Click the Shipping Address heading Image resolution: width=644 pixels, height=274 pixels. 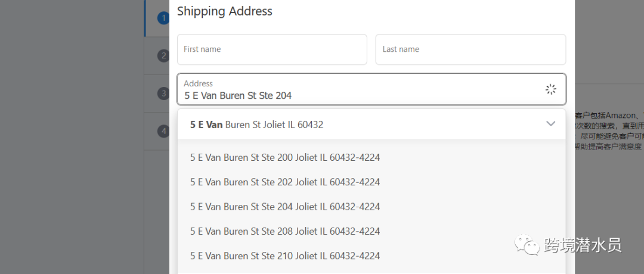point(225,11)
